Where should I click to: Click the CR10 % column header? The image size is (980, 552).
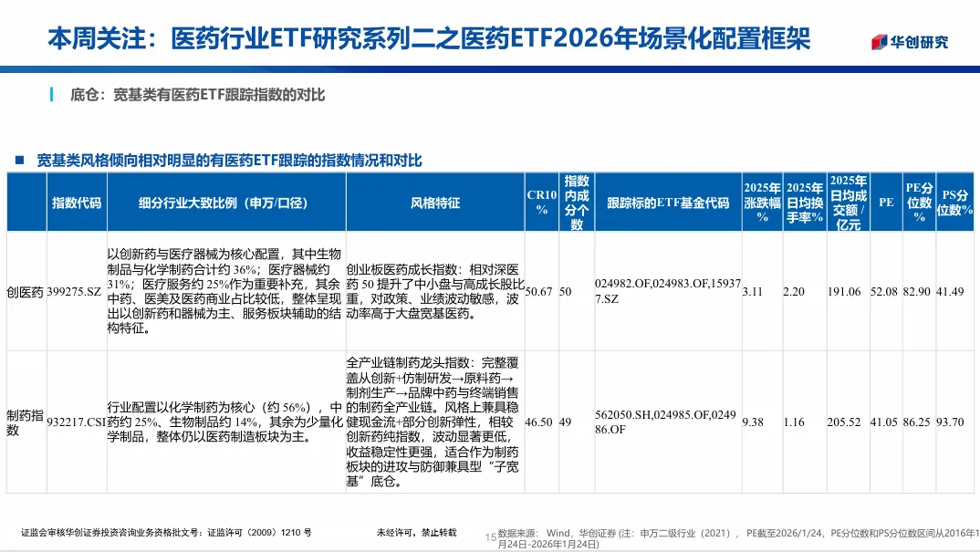pos(541,202)
